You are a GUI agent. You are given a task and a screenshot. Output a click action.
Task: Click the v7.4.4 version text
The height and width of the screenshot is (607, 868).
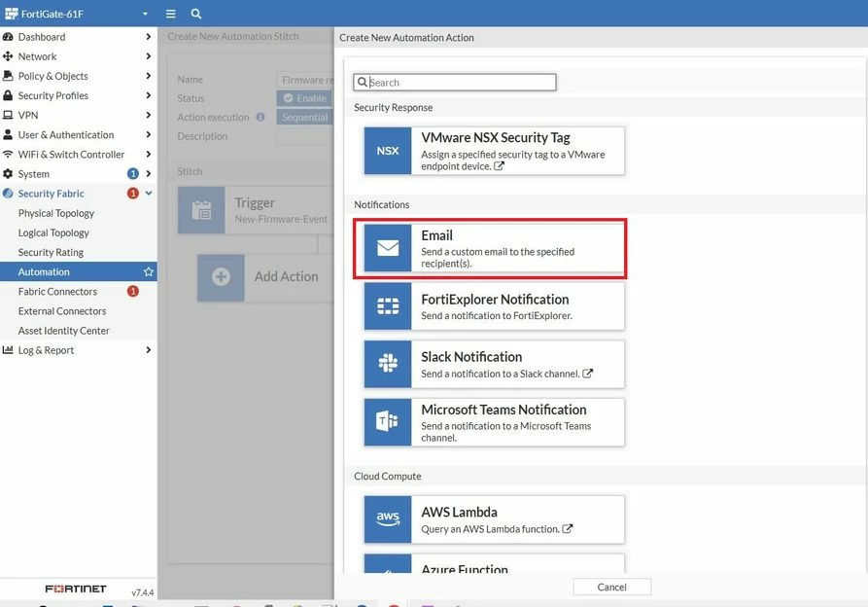click(142, 592)
